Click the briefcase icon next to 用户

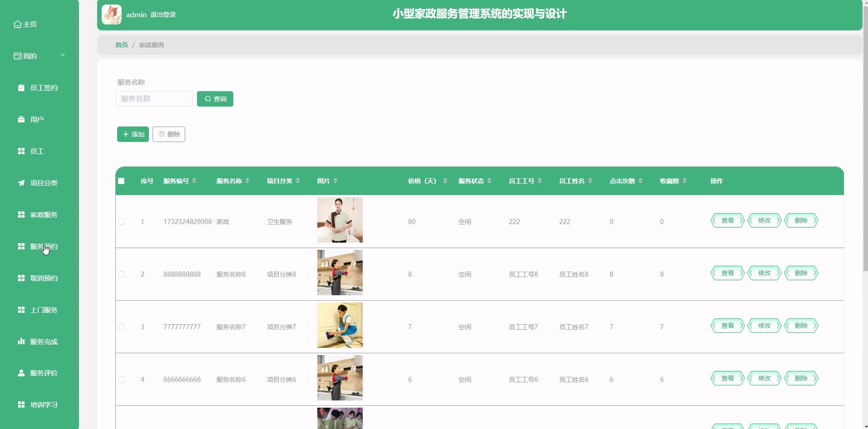21,120
